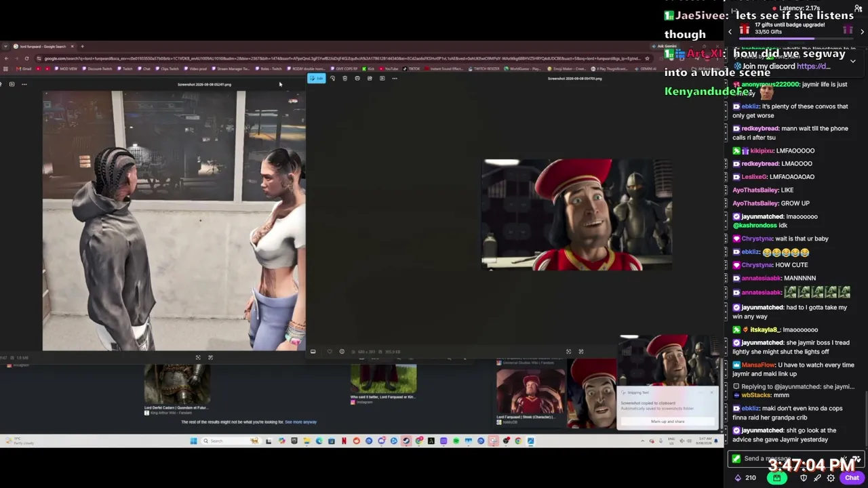Viewport: 868px width, 488px height.
Task: Reload the Google Search page
Action: (27, 58)
